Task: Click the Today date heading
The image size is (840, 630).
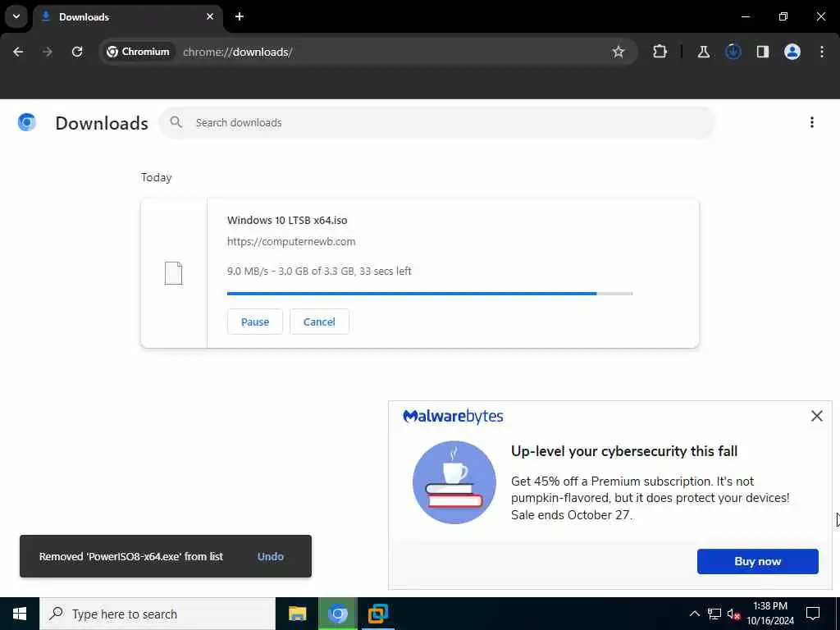Action: coord(157,178)
